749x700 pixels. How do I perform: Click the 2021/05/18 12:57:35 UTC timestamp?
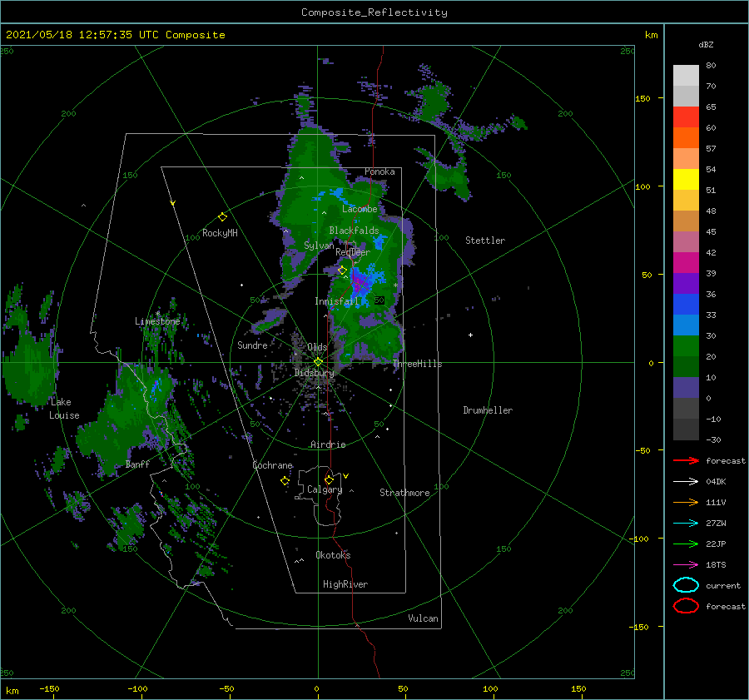click(x=82, y=35)
